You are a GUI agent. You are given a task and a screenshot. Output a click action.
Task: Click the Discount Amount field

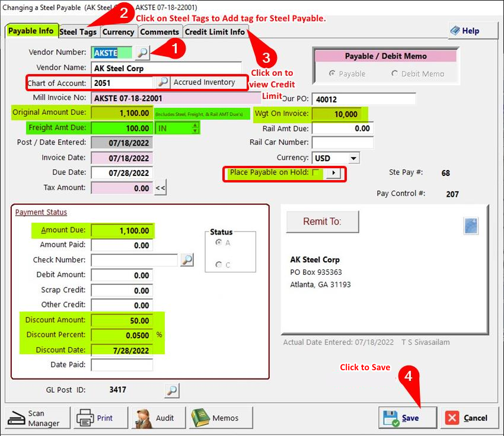click(x=122, y=320)
